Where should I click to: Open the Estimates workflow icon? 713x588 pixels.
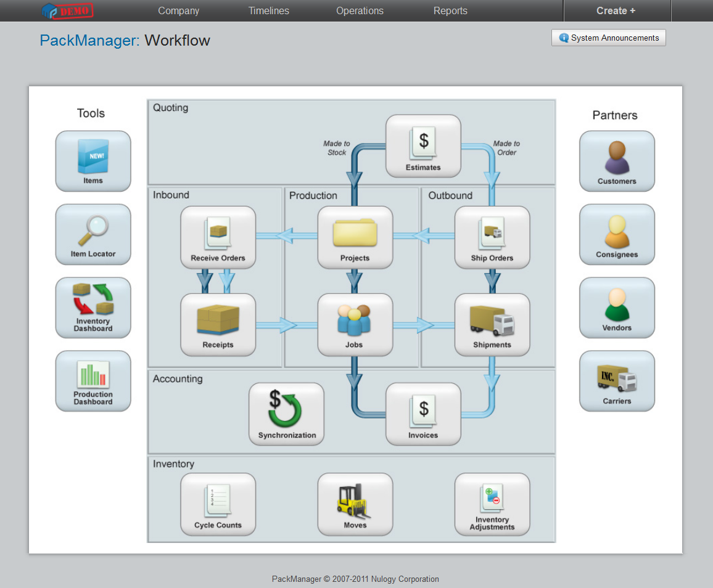point(423,145)
